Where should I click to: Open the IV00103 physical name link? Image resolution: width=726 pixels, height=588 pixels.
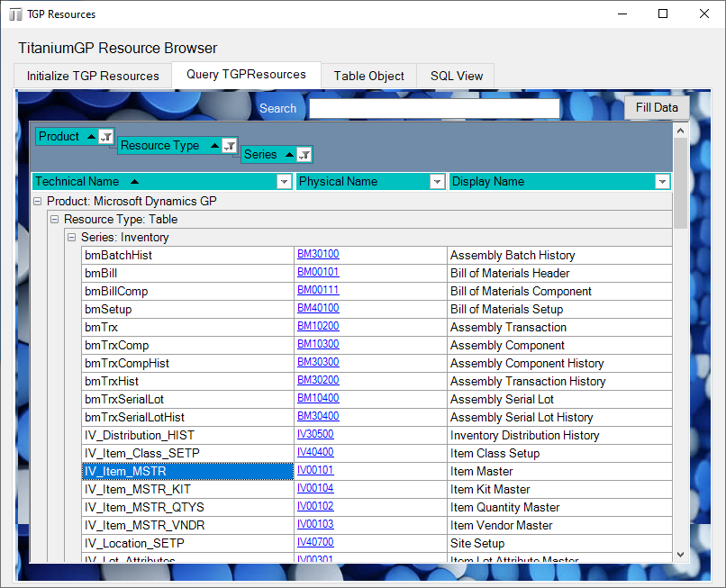pyautogui.click(x=315, y=524)
